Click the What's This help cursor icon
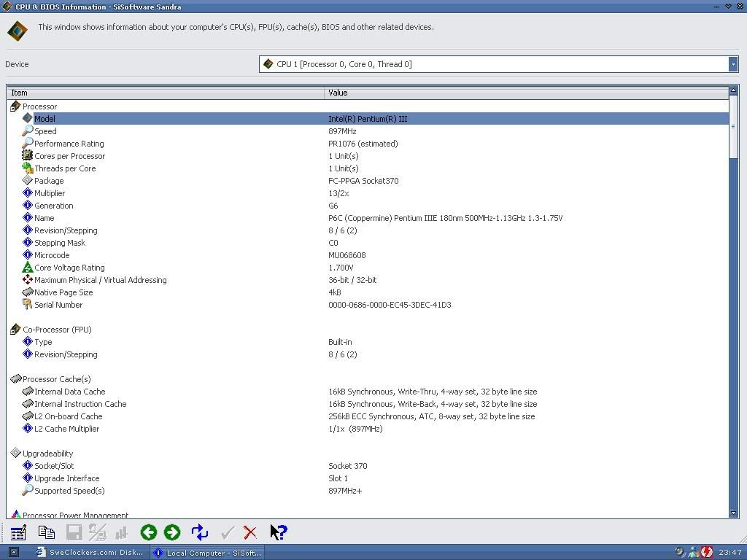The width and height of the screenshot is (747, 560). point(279,533)
